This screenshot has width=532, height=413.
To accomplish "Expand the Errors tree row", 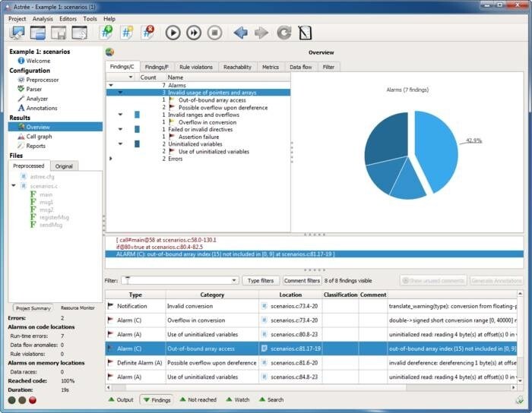I will coord(111,159).
